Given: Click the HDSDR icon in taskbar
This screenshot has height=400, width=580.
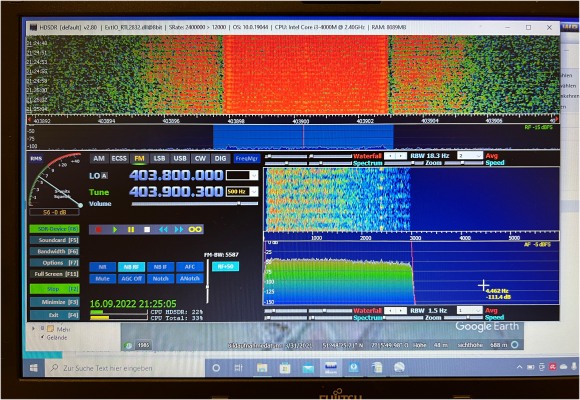Looking at the screenshot, I should click(x=331, y=367).
